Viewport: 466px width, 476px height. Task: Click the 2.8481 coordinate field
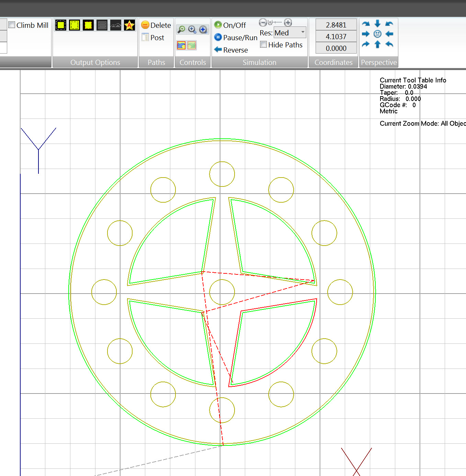click(x=336, y=25)
